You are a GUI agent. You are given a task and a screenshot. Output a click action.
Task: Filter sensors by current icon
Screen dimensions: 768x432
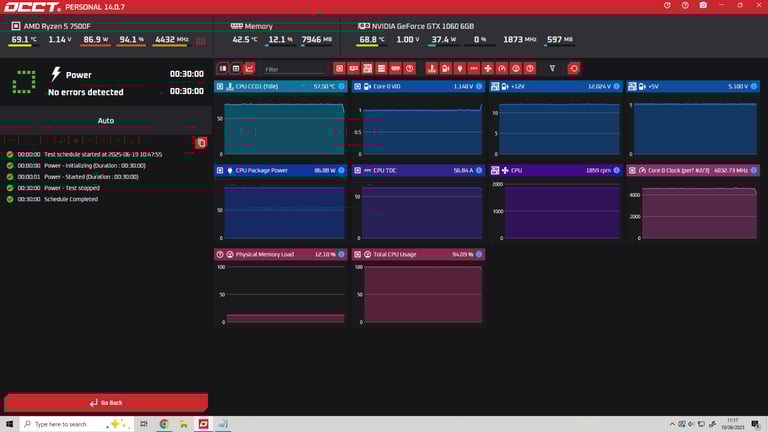click(474, 69)
